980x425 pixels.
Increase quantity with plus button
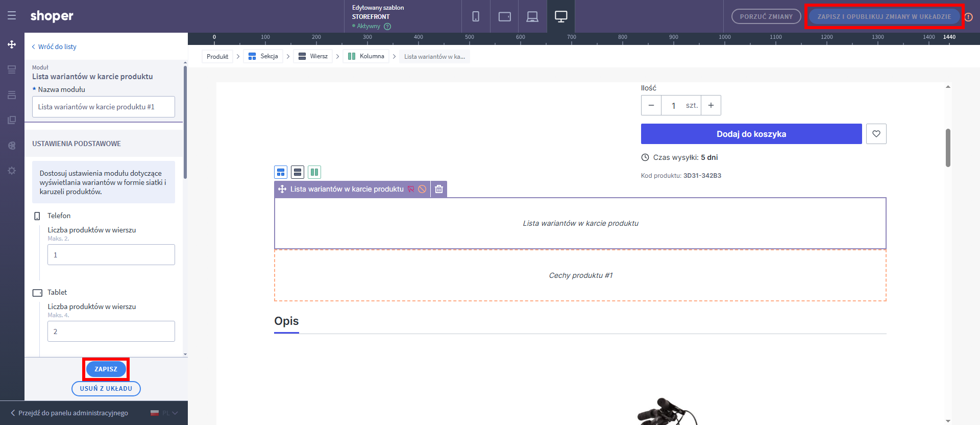click(710, 105)
